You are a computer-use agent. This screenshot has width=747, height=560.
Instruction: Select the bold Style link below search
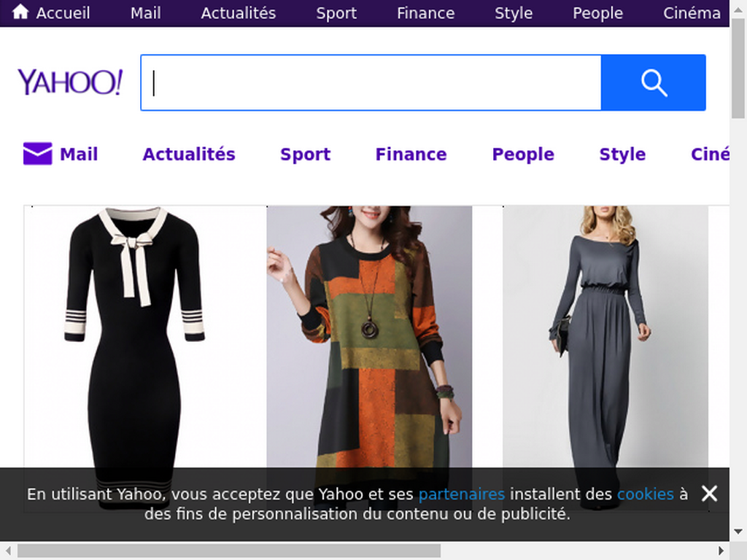[x=623, y=155]
